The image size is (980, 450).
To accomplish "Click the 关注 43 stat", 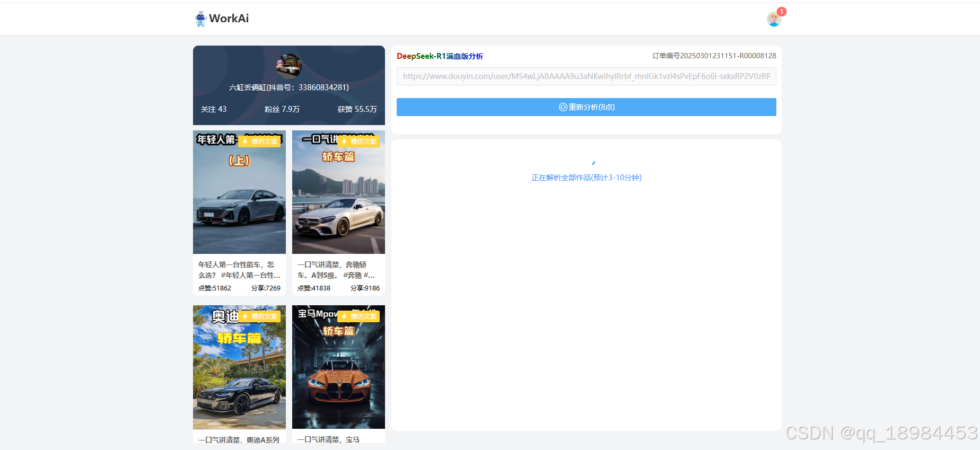I will [214, 109].
